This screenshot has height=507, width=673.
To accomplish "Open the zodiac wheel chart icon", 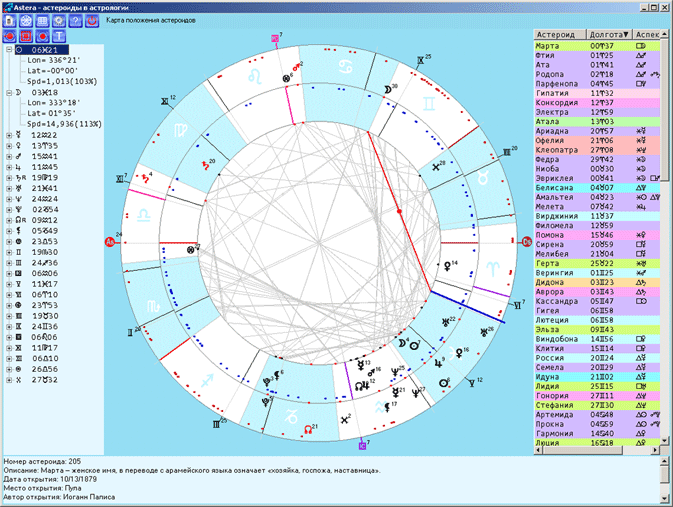I will click(x=27, y=20).
